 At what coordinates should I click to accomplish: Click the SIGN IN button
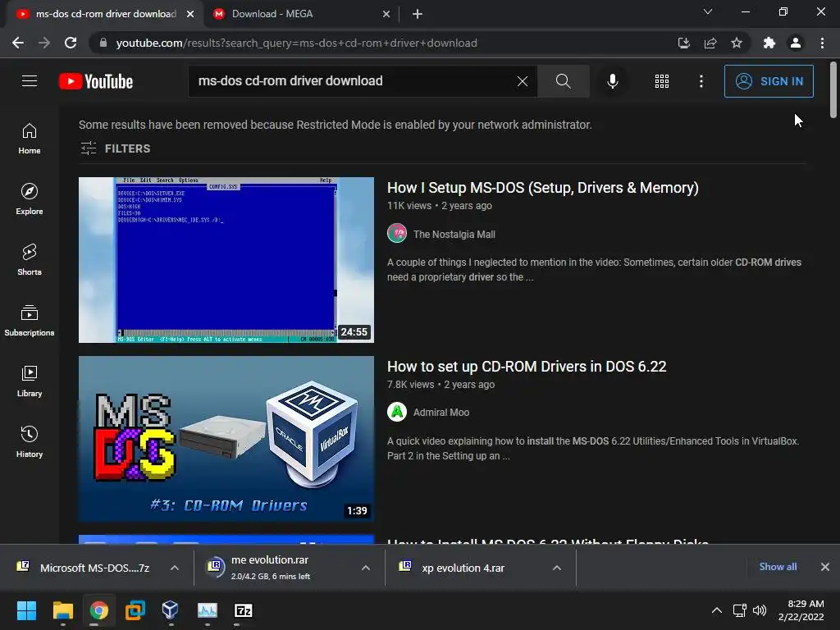[769, 81]
